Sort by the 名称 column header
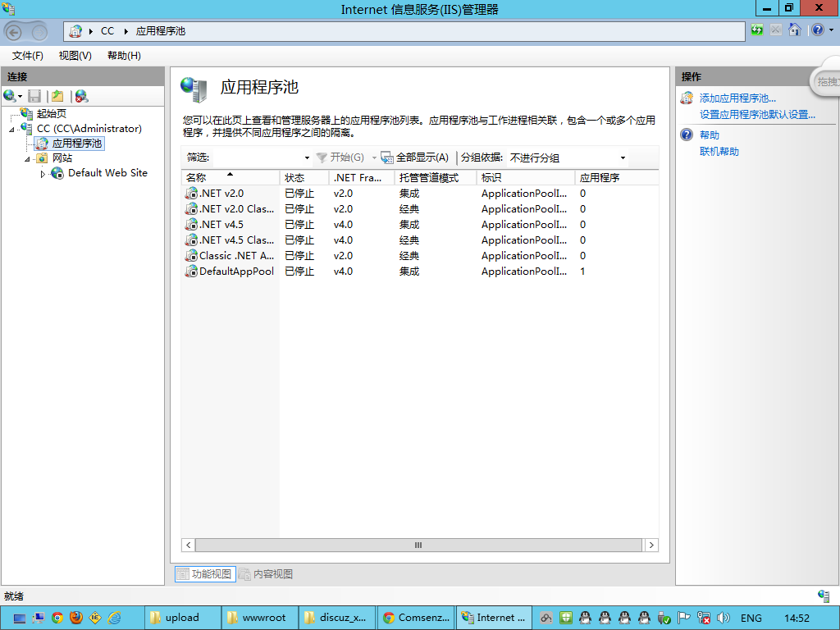840x630 pixels. [231, 177]
